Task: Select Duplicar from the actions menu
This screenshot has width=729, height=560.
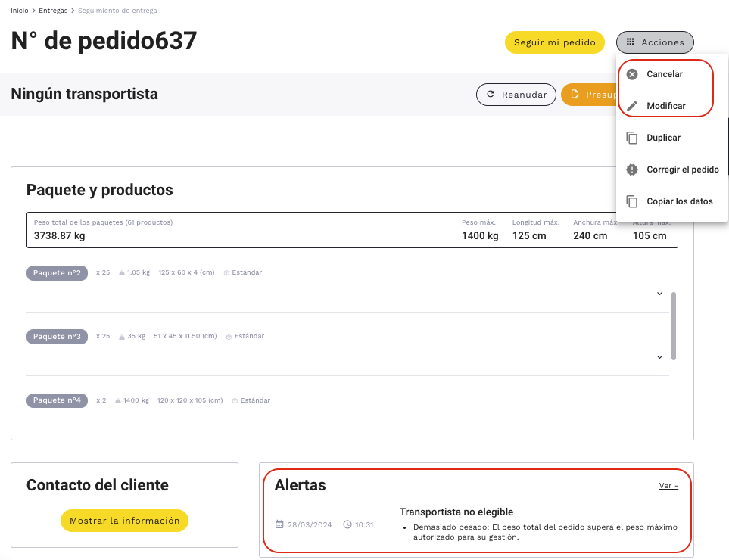Action: tap(663, 138)
